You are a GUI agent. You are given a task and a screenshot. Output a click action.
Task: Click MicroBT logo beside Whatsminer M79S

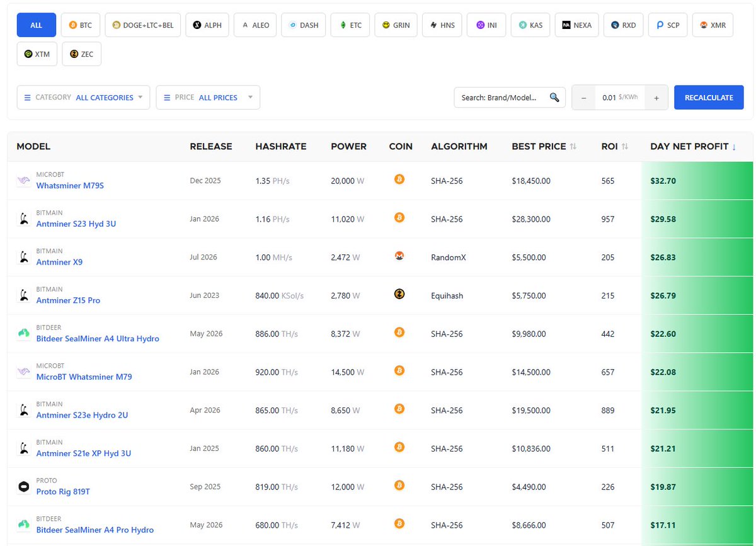[23, 181]
